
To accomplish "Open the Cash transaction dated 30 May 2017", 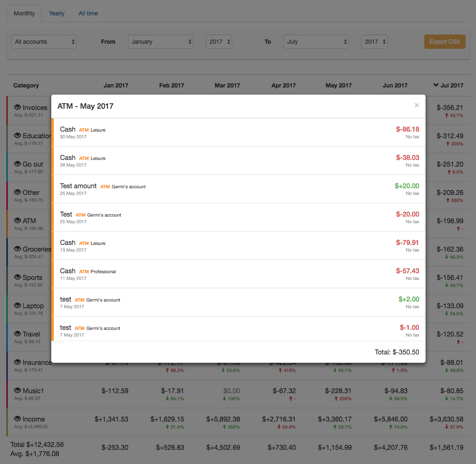I will (x=238, y=132).
